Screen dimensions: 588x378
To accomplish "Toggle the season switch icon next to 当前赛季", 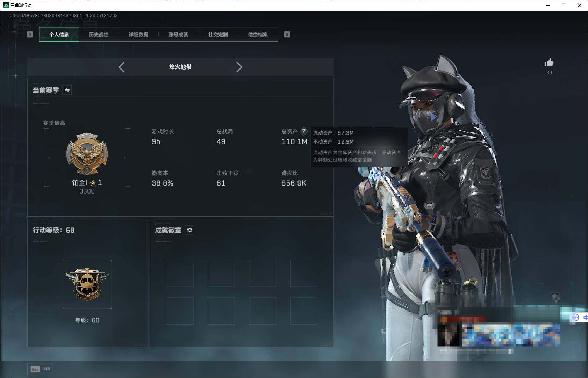I will coord(67,90).
